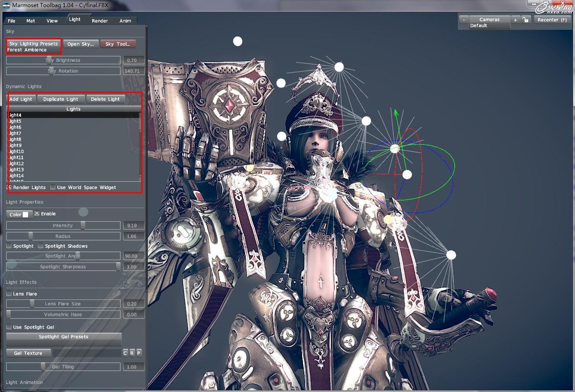Select the Light tab

[75, 19]
